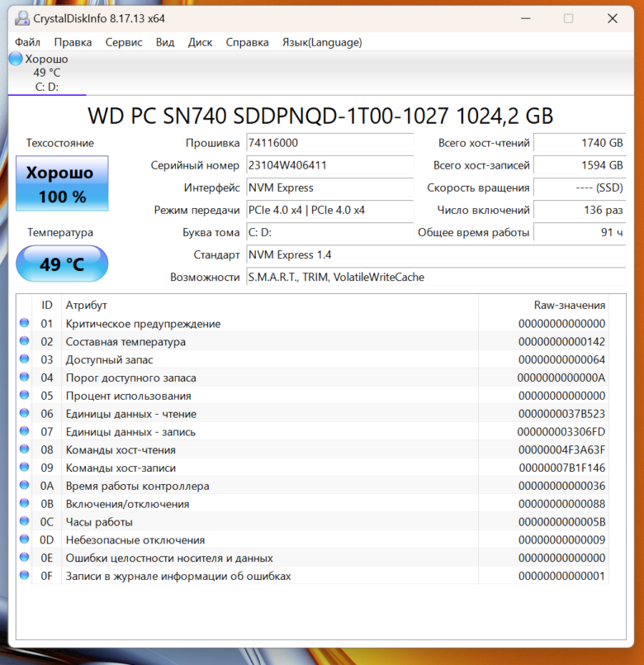The width and height of the screenshot is (644, 665).
Task: Click the CrystalDiskInfo title bar app icon
Action: pos(22,18)
